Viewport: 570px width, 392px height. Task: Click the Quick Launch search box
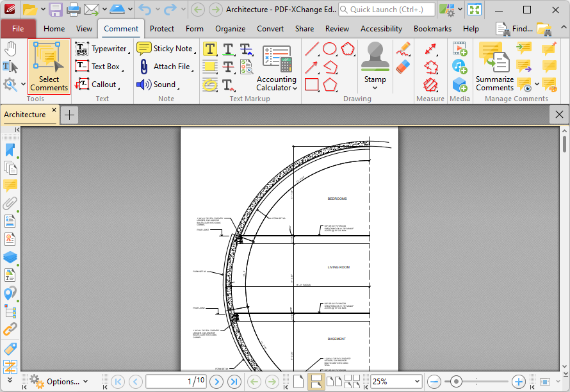click(387, 10)
